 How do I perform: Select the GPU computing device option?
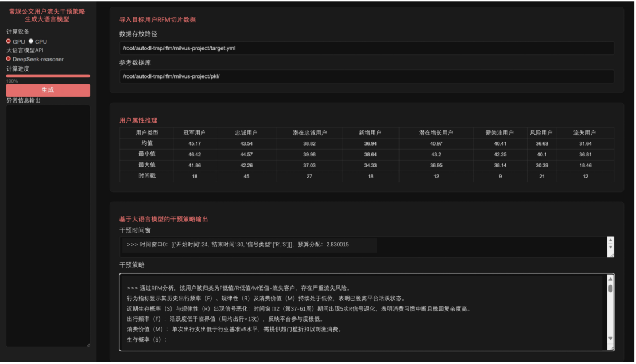(x=9, y=41)
